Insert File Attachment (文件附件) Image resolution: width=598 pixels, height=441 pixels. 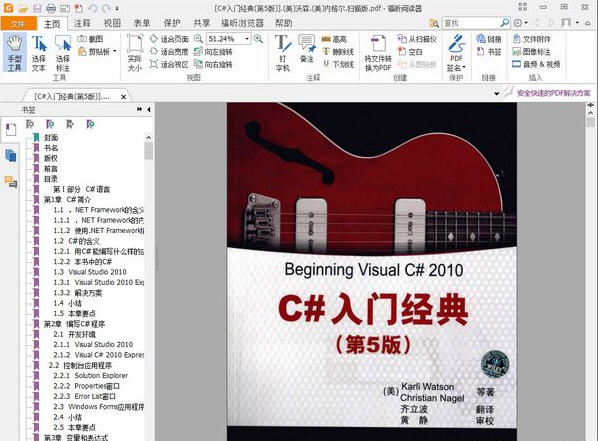[532, 39]
